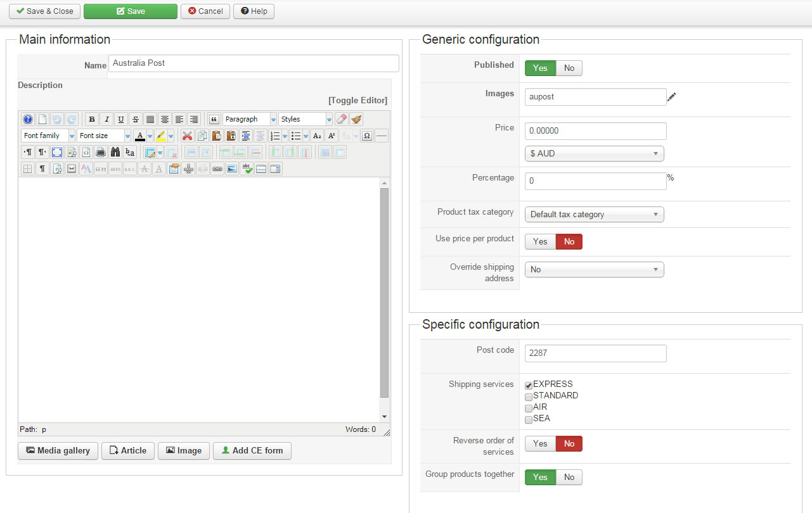Expand the text color picker arrow
Screen dimensions: 812x513
pyautogui.click(x=150, y=136)
